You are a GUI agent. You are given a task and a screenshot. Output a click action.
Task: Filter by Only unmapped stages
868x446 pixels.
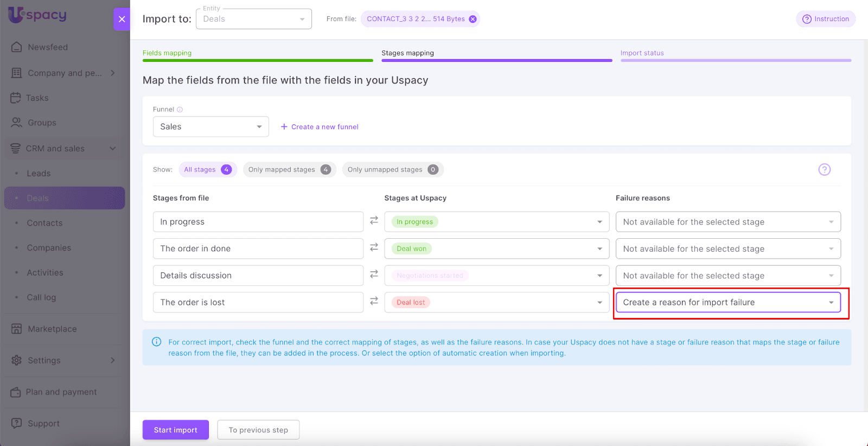(x=392, y=170)
